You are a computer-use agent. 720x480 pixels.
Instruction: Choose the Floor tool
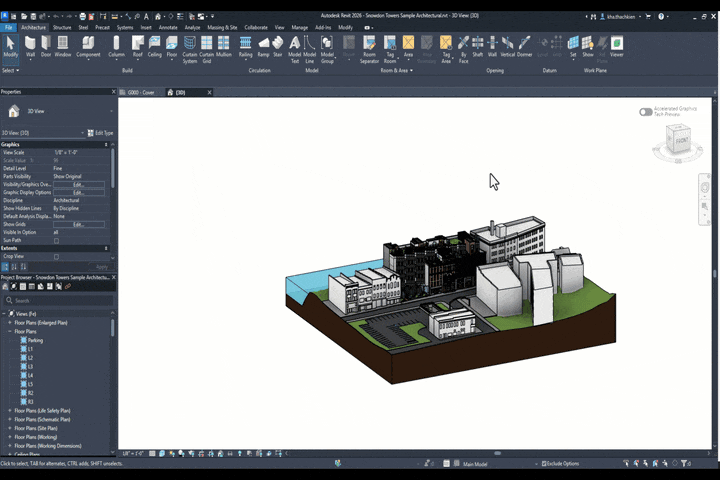pyautogui.click(x=172, y=47)
